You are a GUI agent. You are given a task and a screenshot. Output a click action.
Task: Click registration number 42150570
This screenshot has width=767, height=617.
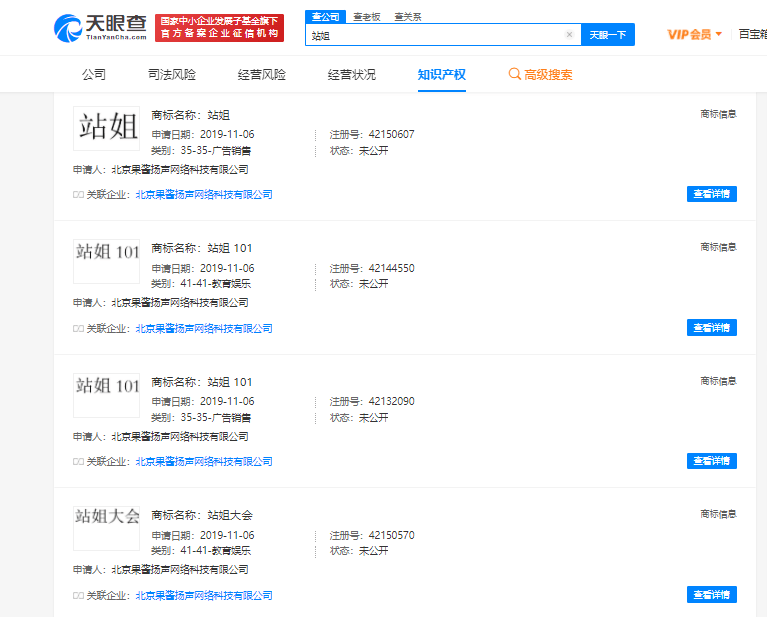[x=391, y=535]
